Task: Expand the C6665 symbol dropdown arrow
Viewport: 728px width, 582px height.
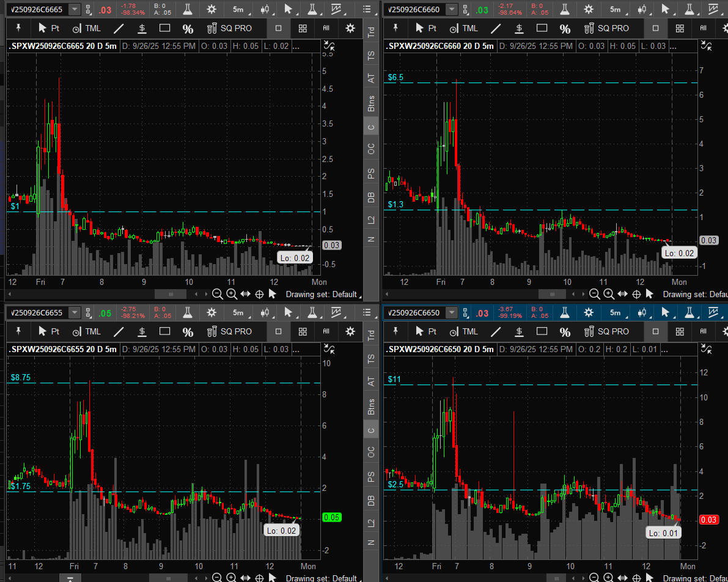Action: (74, 9)
